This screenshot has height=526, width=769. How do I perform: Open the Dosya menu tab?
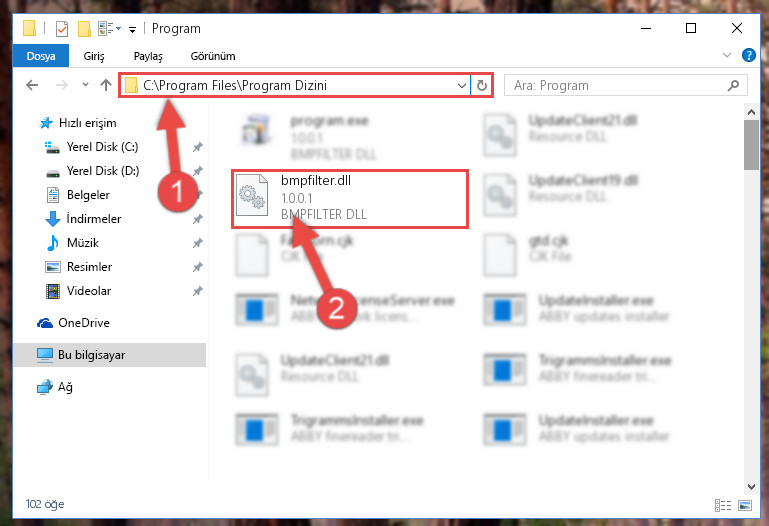[41, 56]
